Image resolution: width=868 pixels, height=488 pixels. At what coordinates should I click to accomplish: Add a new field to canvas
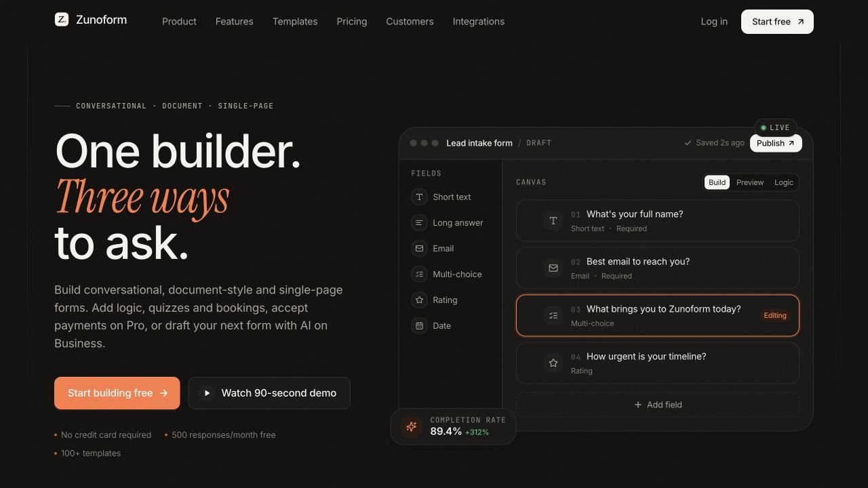coord(658,405)
